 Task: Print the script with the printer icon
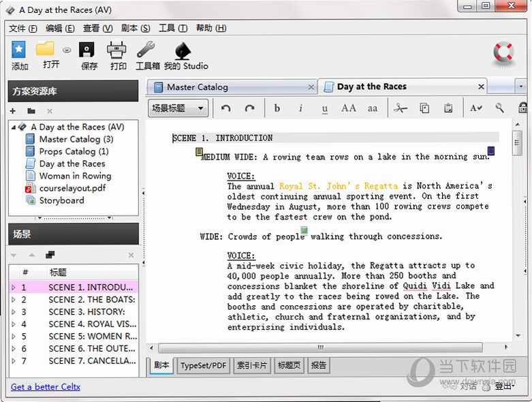click(x=116, y=50)
